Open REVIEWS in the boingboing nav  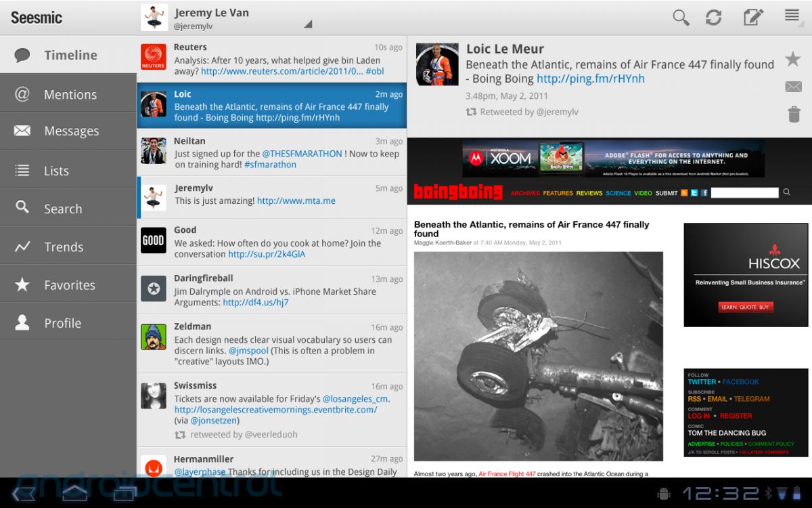(589, 193)
